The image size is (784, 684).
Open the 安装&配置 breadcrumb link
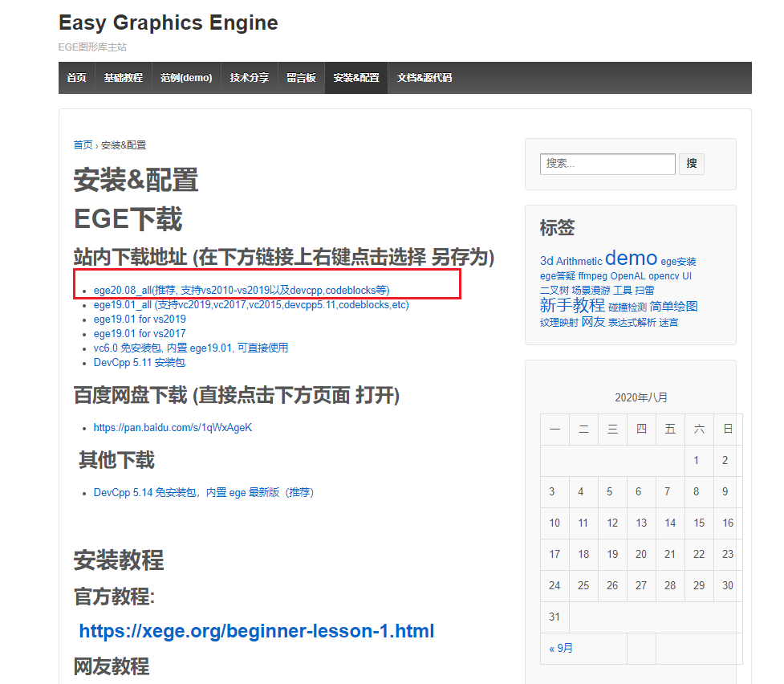[x=123, y=145]
